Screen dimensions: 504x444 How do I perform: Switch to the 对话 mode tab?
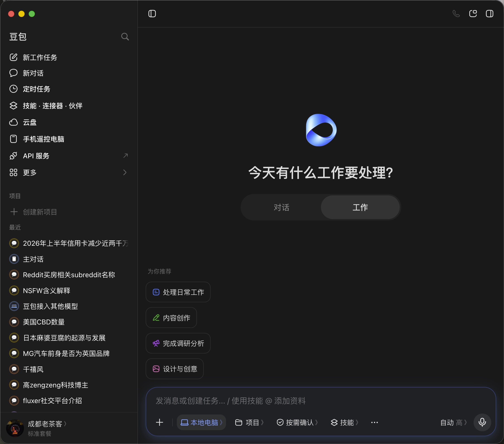(x=281, y=207)
